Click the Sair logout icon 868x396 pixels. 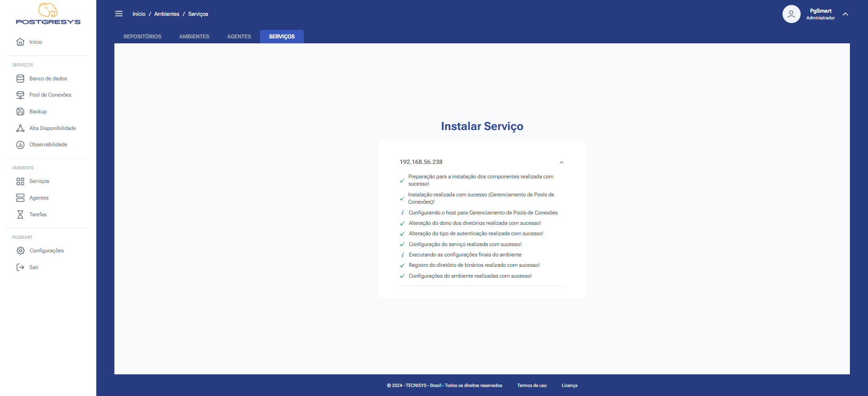pyautogui.click(x=20, y=267)
